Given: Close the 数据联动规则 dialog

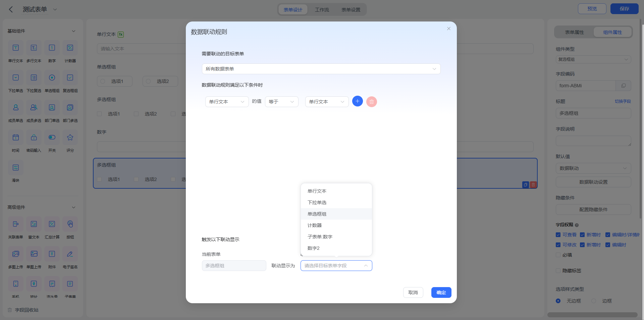Looking at the screenshot, I should 449,29.
